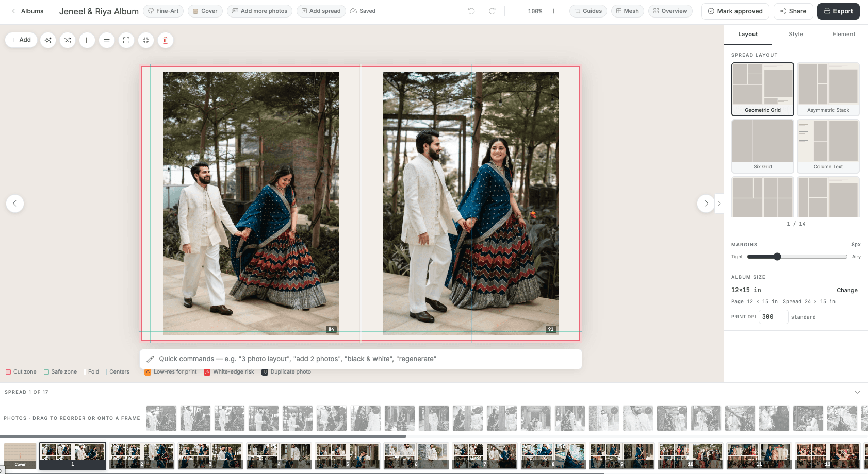
Task: Click Mark approved
Action: click(735, 11)
